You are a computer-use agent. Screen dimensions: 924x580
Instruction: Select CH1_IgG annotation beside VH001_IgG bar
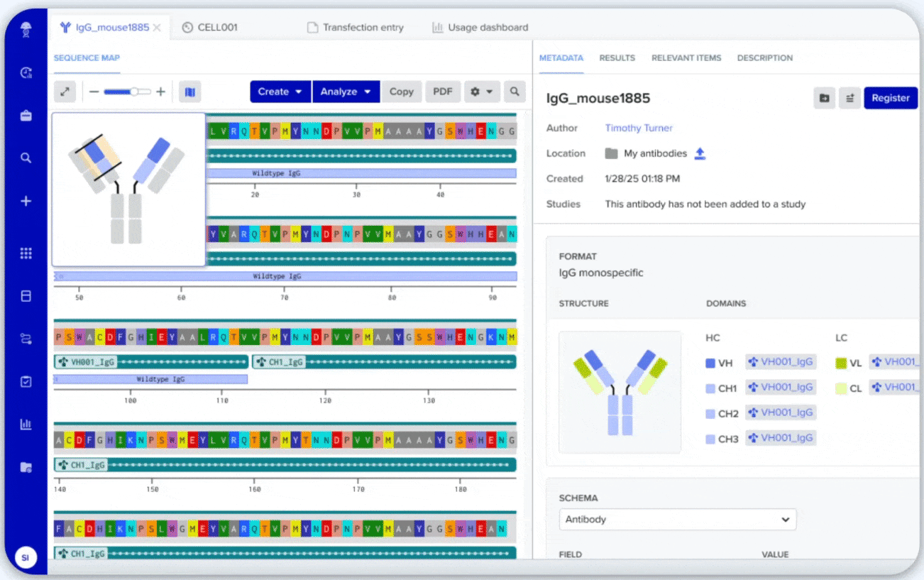point(384,362)
